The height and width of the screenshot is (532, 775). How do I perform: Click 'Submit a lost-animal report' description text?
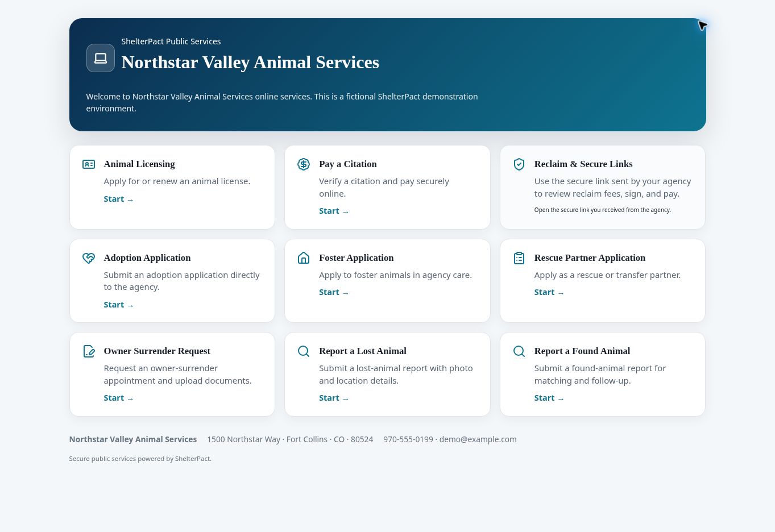(x=396, y=375)
